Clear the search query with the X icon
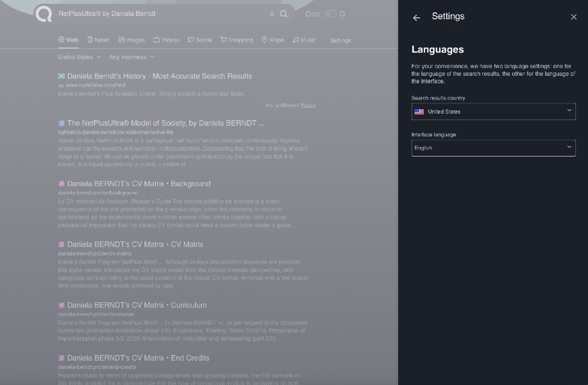The width and height of the screenshot is (588, 385). (272, 14)
